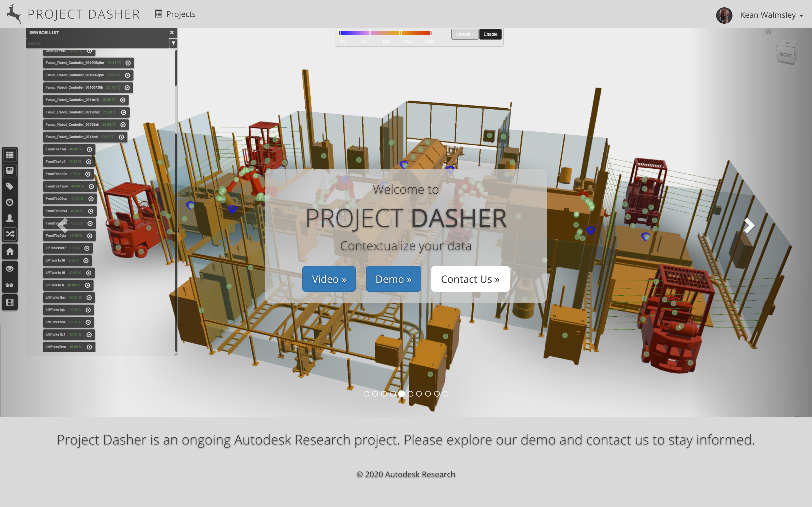Click the sunglasses icon in sidebar
Viewport: 812px width, 507px height.
[x=10, y=285]
